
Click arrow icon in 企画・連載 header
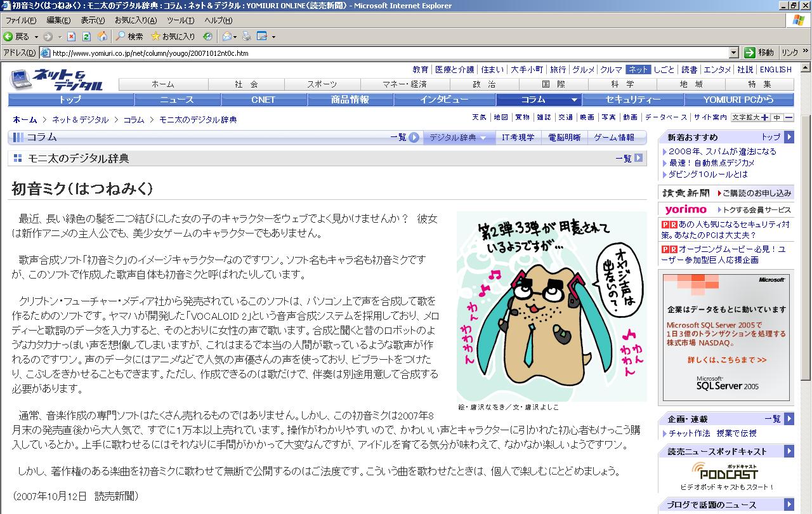[789, 419]
